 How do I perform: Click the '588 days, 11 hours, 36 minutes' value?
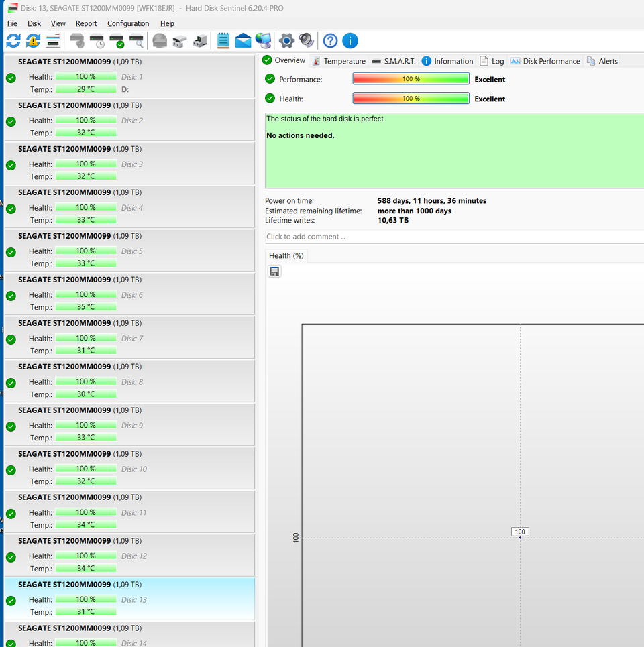pyautogui.click(x=432, y=201)
